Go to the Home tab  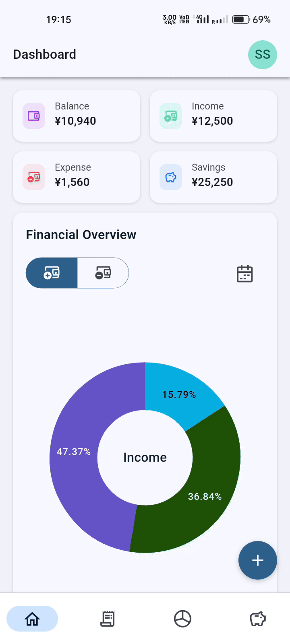coord(32,619)
